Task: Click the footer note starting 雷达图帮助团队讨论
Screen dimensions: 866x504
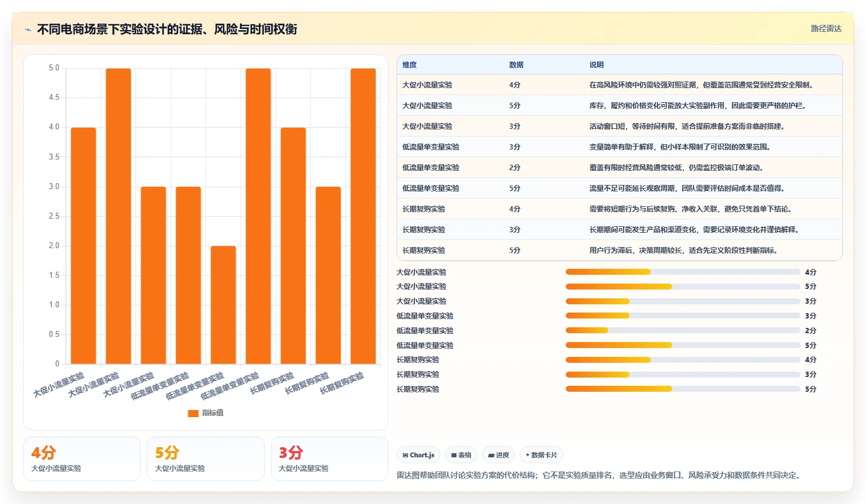Action: click(599, 475)
